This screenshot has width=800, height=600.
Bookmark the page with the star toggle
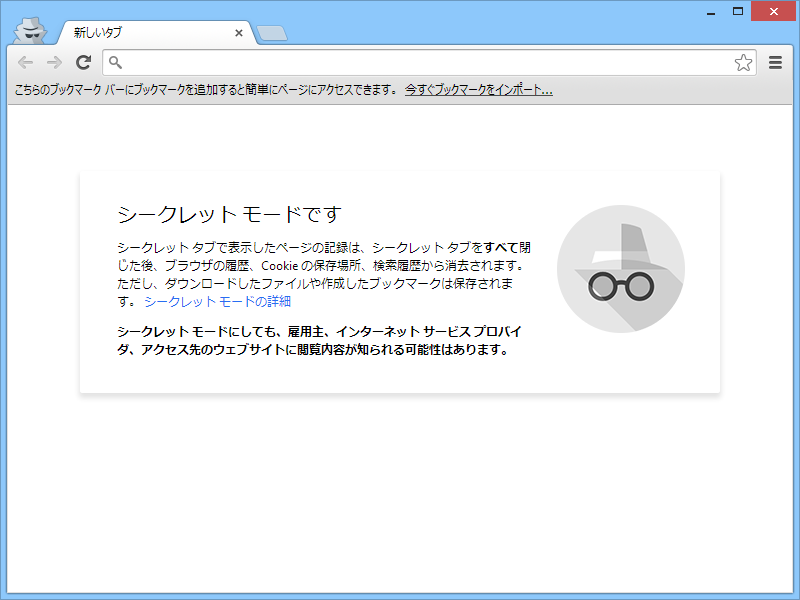click(743, 62)
